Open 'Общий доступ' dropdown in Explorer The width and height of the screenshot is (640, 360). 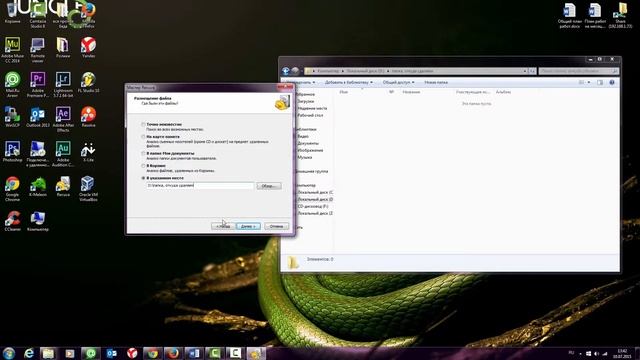[398, 82]
